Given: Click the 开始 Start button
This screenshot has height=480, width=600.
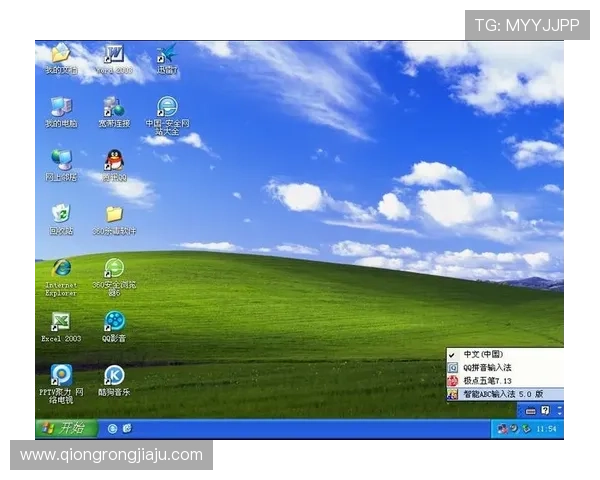Looking at the screenshot, I should point(67,428).
